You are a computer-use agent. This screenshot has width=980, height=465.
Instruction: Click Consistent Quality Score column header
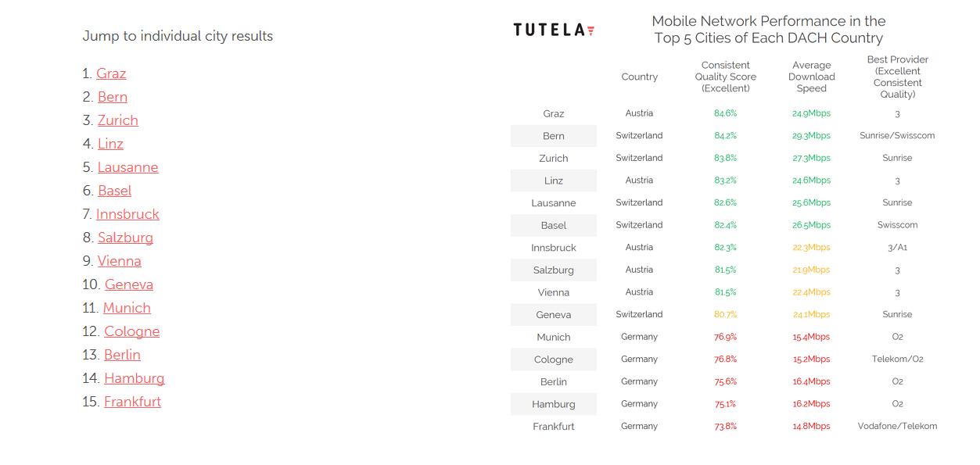(726, 77)
